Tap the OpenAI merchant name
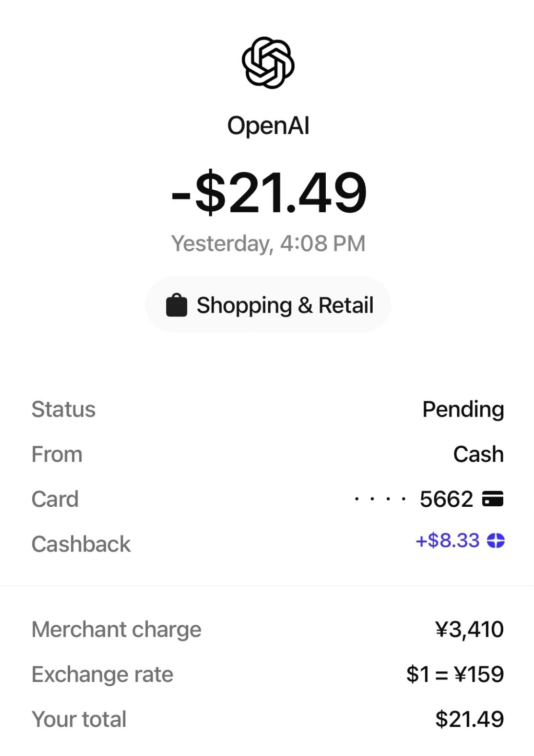The image size is (534, 756). pos(268,125)
